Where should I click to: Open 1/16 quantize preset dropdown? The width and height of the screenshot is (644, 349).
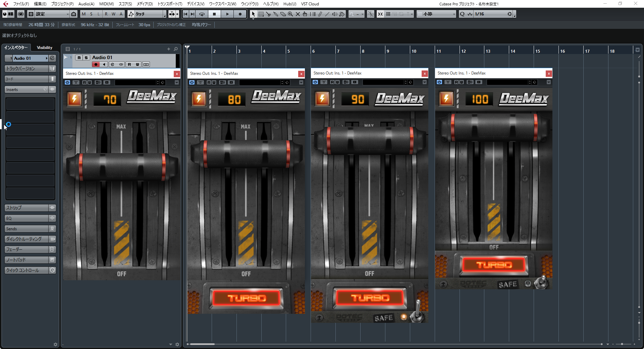[493, 14]
